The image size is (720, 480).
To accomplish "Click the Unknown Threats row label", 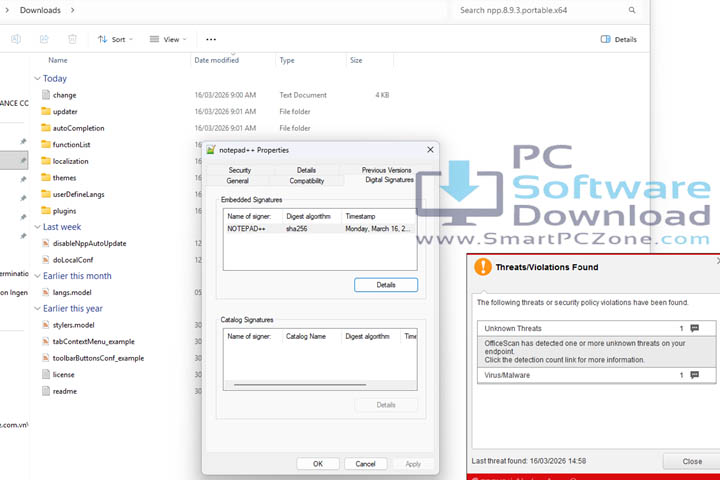I will tap(512, 328).
